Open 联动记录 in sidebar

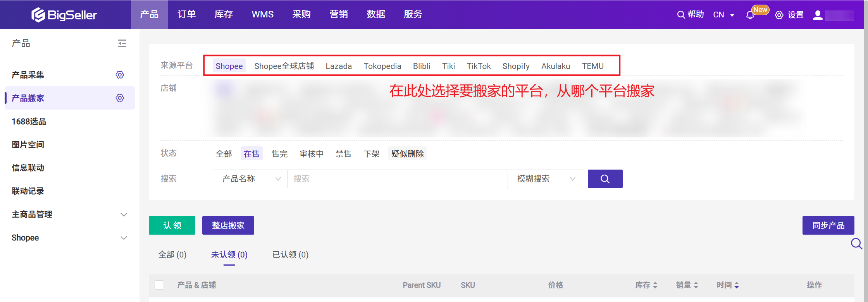pyautogui.click(x=28, y=191)
